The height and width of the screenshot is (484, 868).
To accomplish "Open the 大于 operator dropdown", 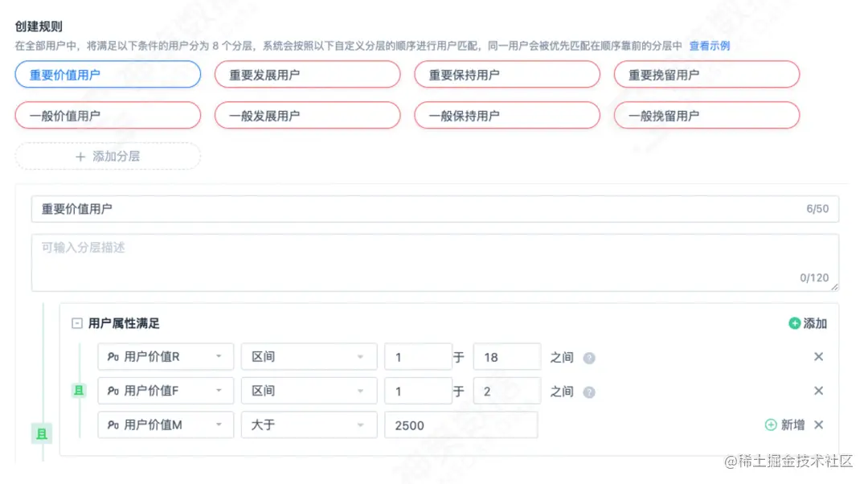I will (x=309, y=425).
